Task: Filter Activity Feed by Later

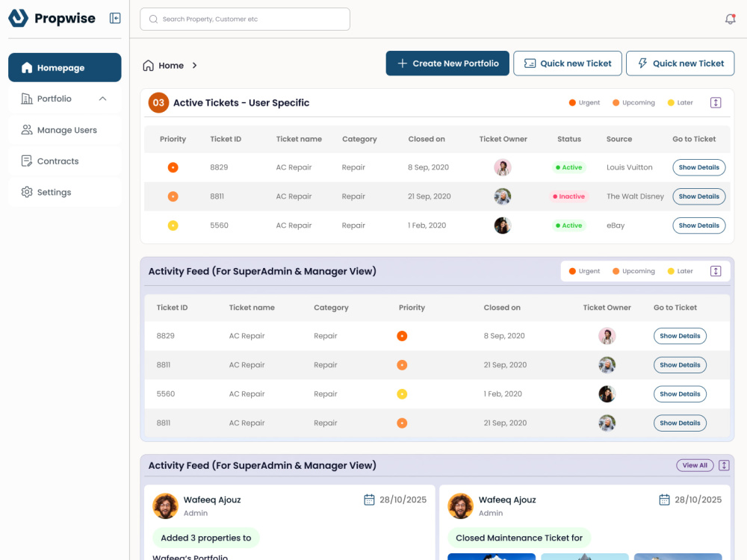Action: [x=681, y=272]
